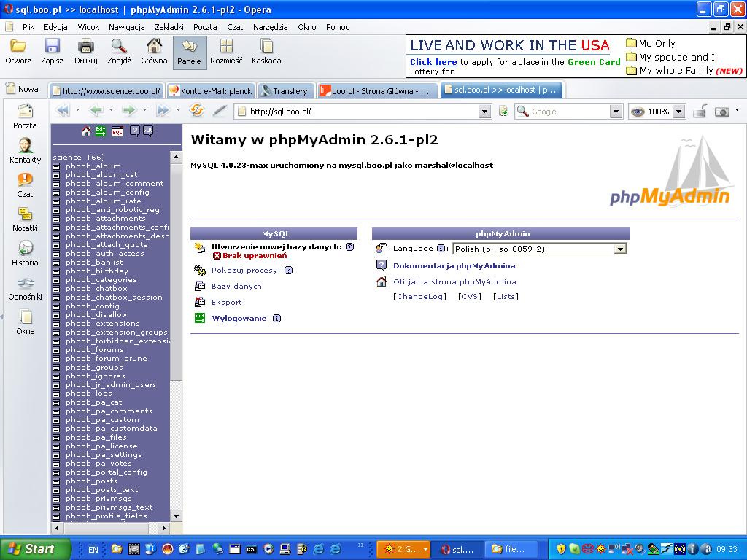Click the Otwórz open-file toolbar icon
The height and width of the screenshot is (560, 747).
tap(18, 52)
